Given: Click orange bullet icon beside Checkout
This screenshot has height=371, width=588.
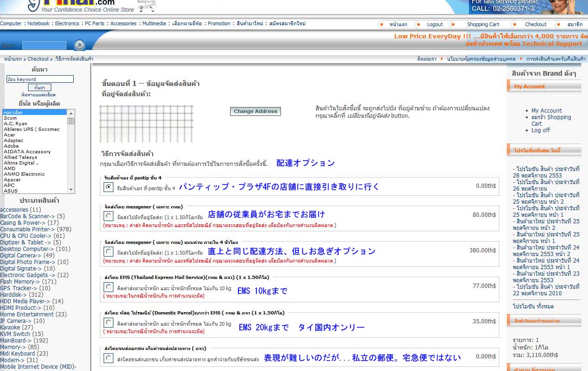Looking at the screenshot, I should (514, 24).
